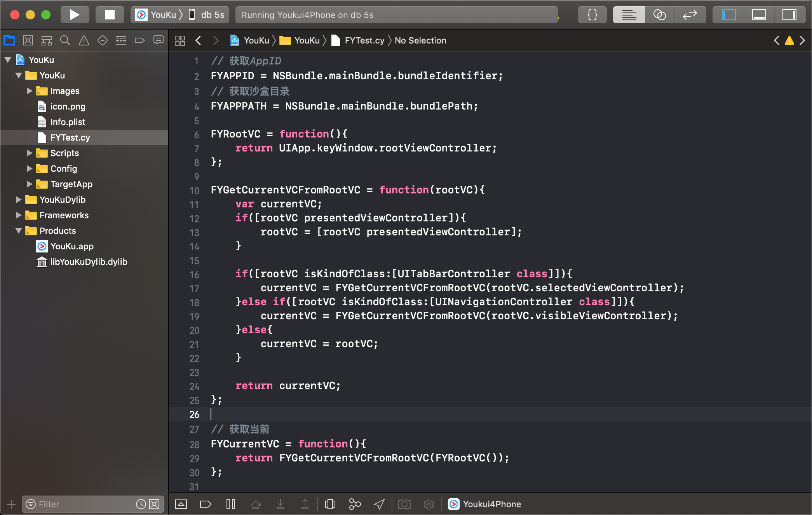Open the Breakpoint navigator
Screen dimensions: 812x515
coord(139,40)
